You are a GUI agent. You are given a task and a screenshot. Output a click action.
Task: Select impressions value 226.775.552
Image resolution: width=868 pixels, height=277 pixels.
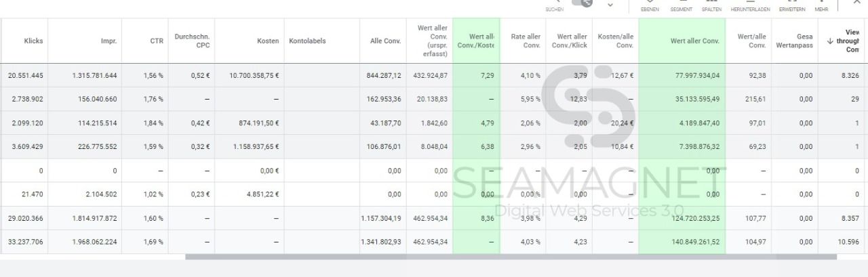point(98,146)
